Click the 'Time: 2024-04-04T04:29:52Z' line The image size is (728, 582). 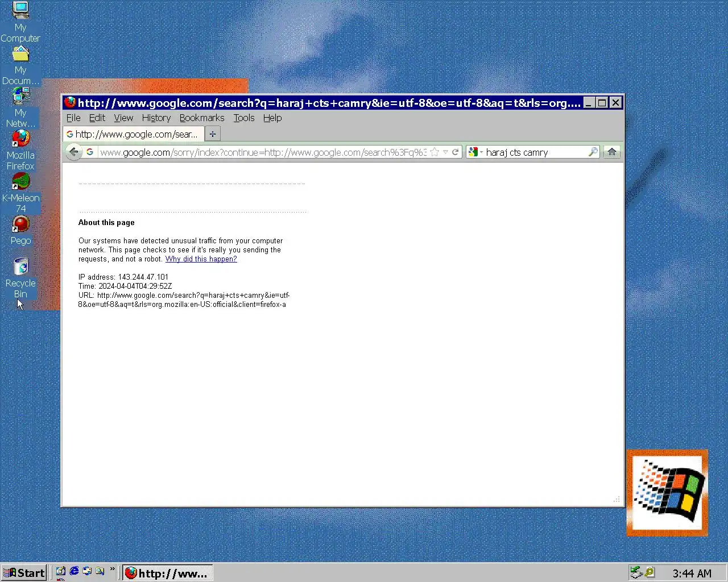[x=125, y=286]
